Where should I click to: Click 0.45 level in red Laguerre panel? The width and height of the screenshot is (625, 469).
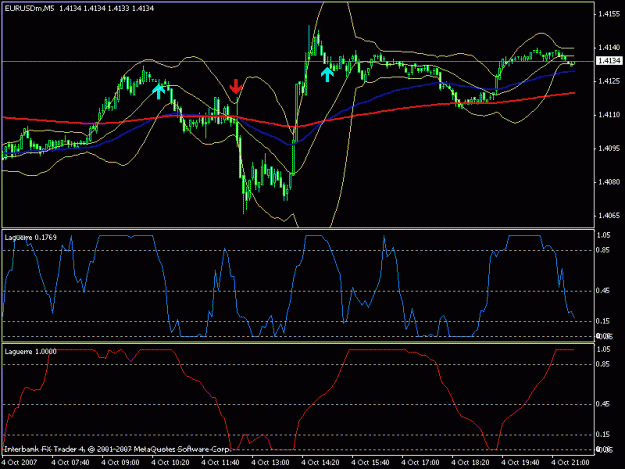(x=603, y=404)
